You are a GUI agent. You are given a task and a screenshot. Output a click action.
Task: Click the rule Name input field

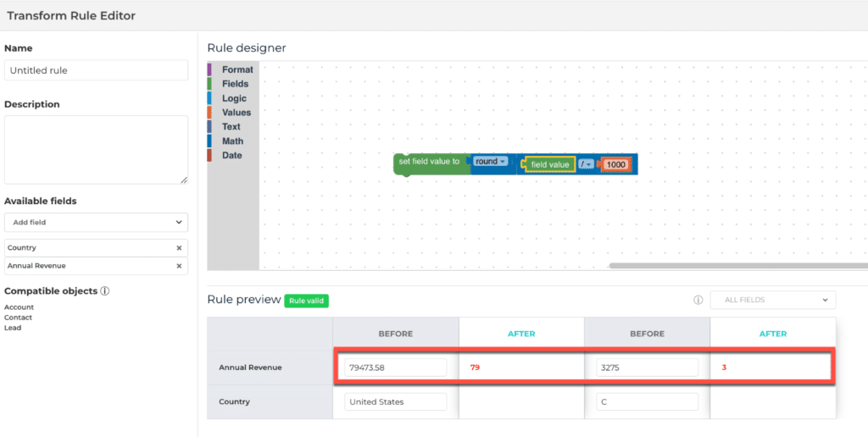pos(96,70)
